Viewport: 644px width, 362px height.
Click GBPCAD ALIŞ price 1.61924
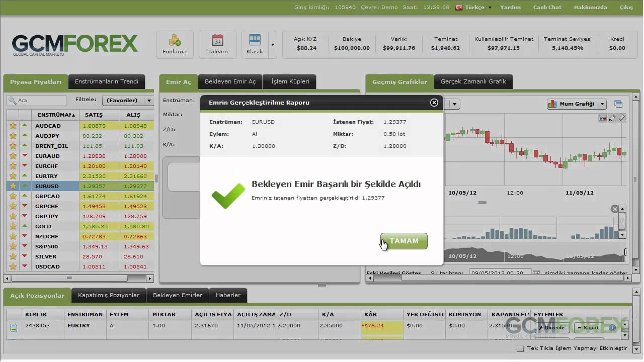[136, 196]
